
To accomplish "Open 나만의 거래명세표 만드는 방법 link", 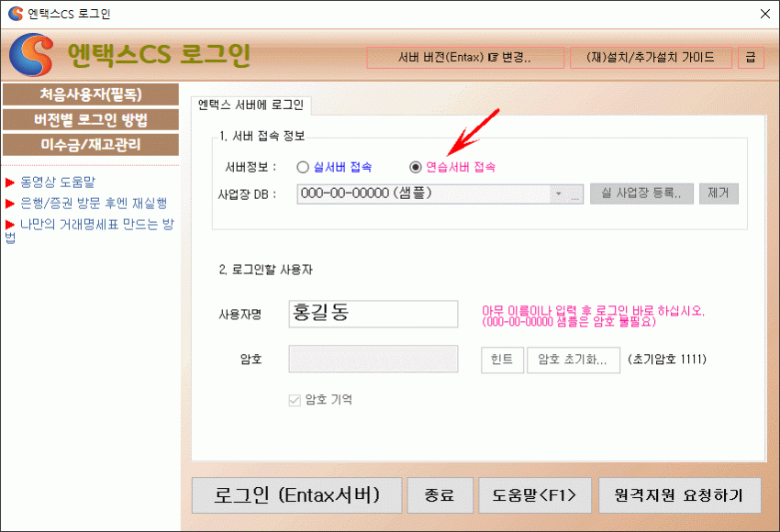I will pyautogui.click(x=90, y=231).
